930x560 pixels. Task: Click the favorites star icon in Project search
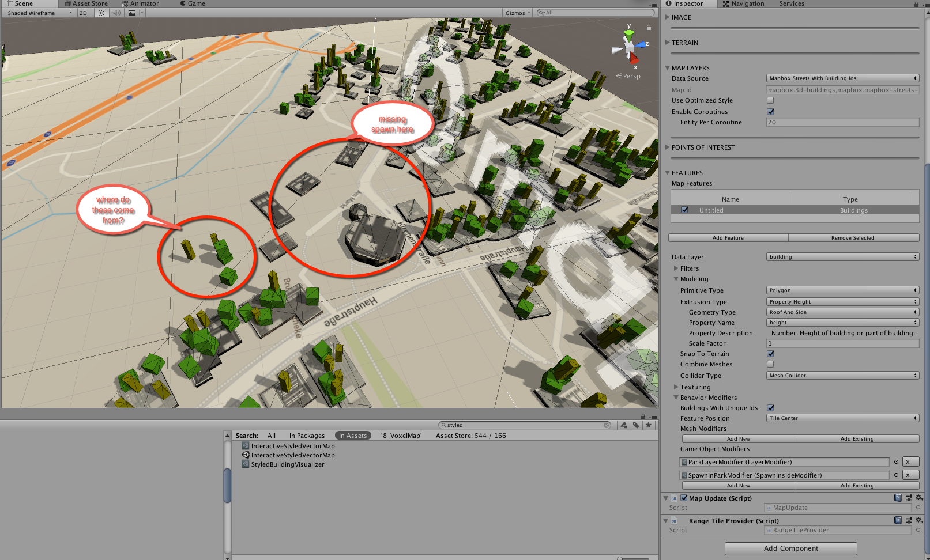(x=649, y=425)
